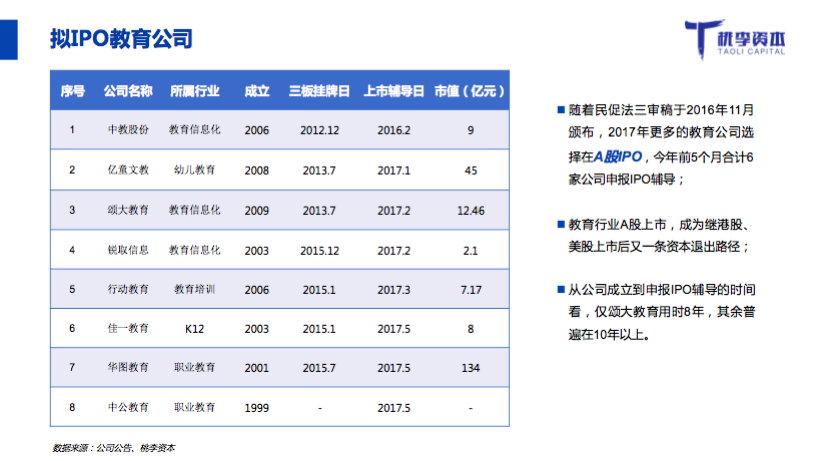Click the first blue square bullet marker
Viewport: 822px width, 461px height.
pos(560,109)
